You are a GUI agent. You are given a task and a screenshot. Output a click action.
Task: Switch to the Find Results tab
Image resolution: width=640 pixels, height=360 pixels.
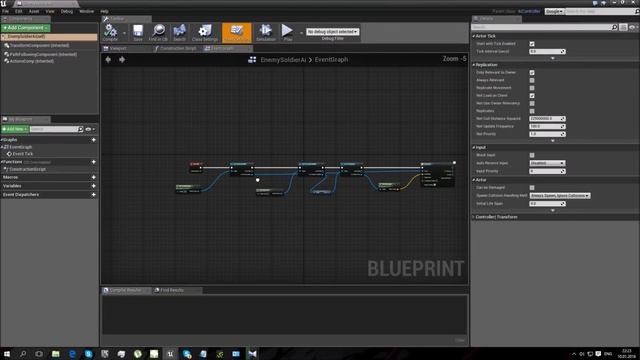point(172,290)
